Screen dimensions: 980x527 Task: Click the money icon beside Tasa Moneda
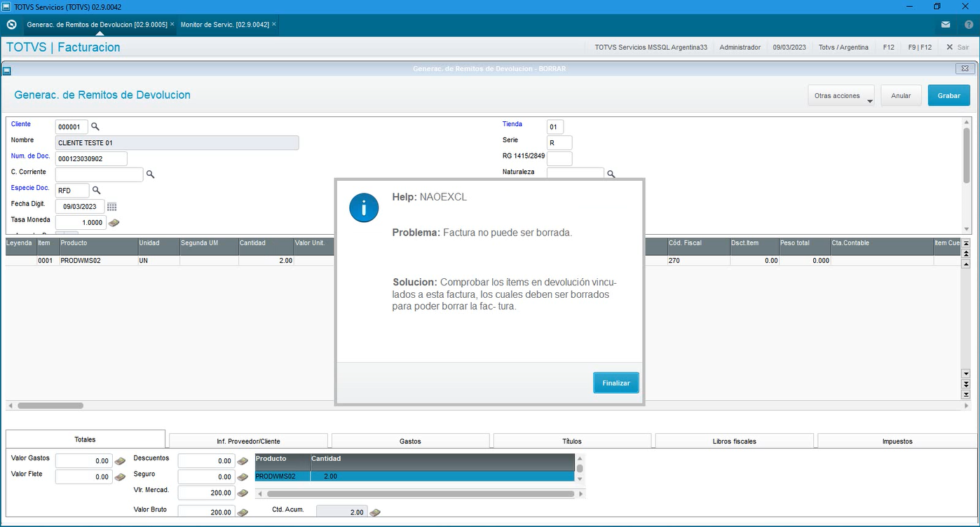114,223
